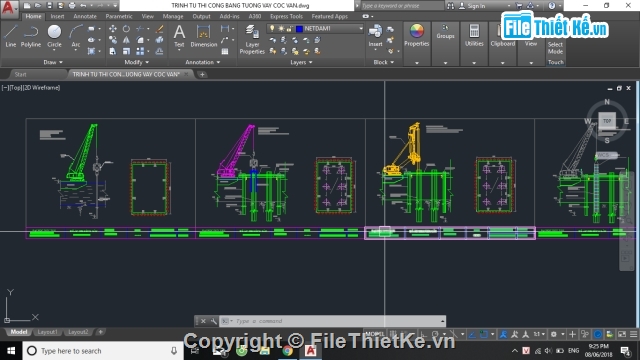Open the Express Tools ribbon tab
640x360 pixels.
(x=286, y=16)
